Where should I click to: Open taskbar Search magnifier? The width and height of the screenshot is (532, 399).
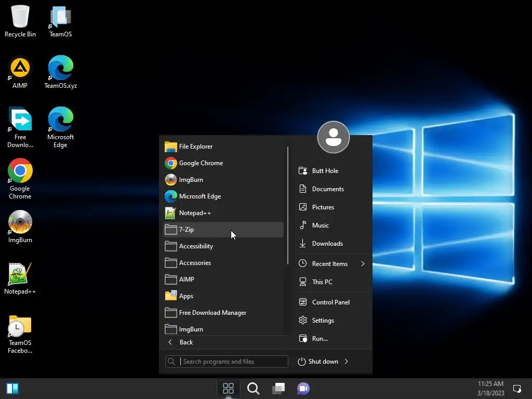click(x=254, y=389)
